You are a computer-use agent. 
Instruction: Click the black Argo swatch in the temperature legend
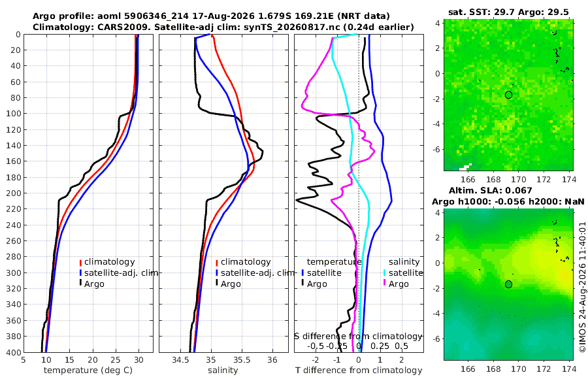(80, 284)
